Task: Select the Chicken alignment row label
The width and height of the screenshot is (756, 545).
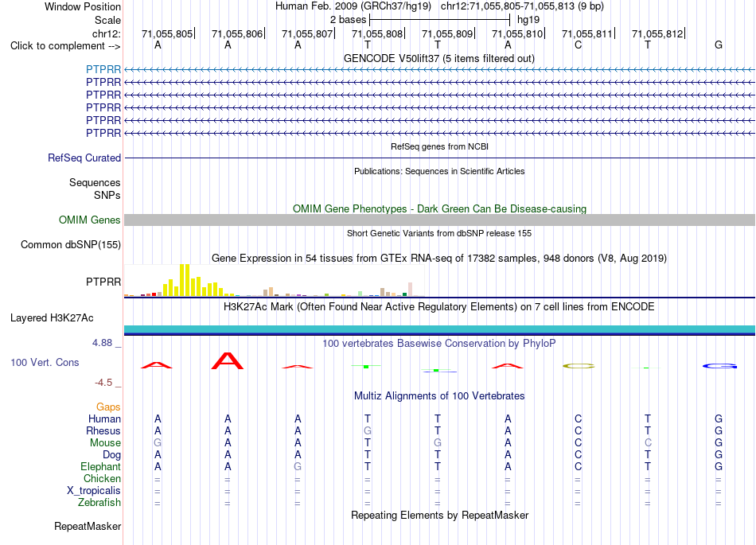Action: pyautogui.click(x=102, y=479)
